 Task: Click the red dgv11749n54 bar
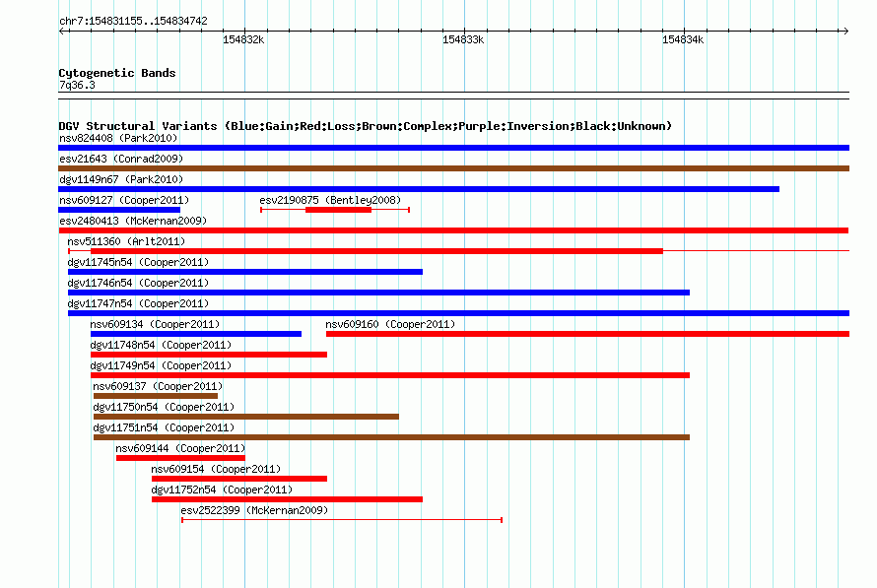pyautogui.click(x=390, y=375)
